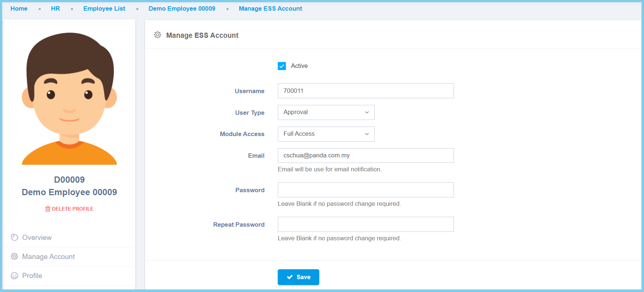The width and height of the screenshot is (644, 292).
Task: Click the Manage Account gear icon
Action: (14, 256)
